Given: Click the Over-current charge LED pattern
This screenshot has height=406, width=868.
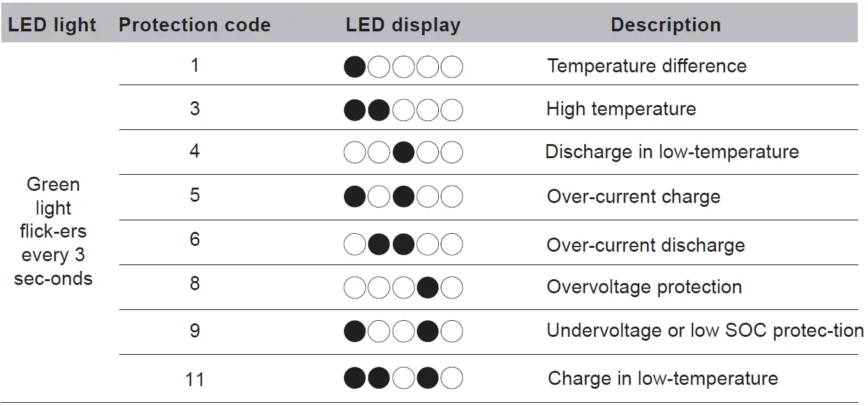Looking at the screenshot, I should pyautogui.click(x=403, y=197).
